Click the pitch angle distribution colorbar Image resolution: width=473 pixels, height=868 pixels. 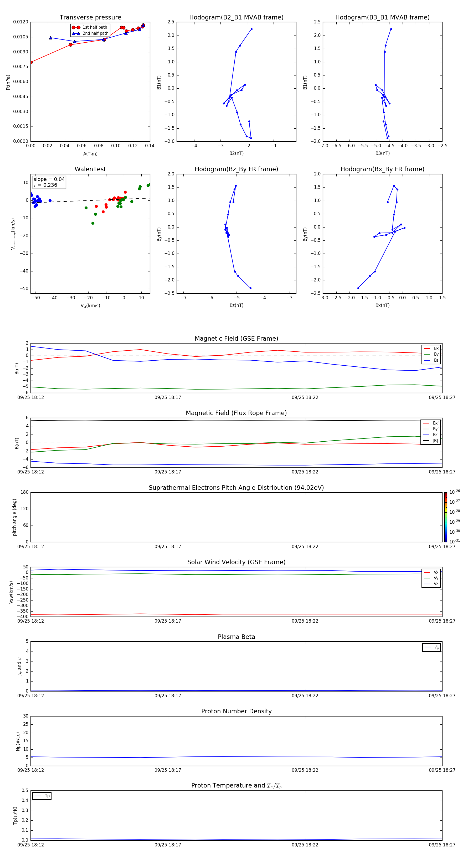445,517
